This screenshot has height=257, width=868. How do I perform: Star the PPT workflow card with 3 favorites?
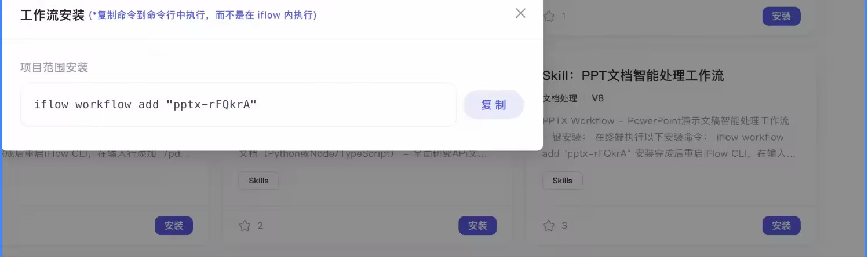tap(548, 225)
